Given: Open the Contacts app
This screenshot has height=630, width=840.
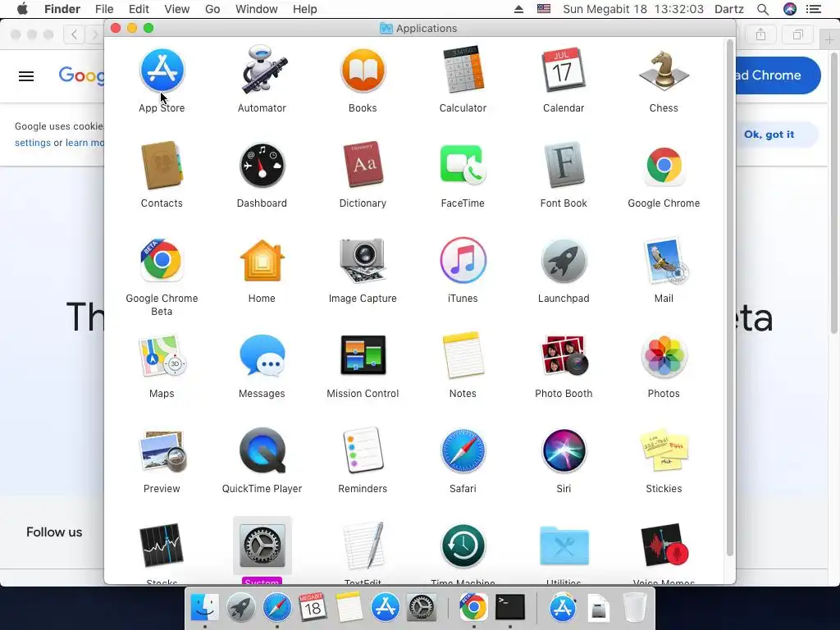Looking at the screenshot, I should [x=162, y=166].
